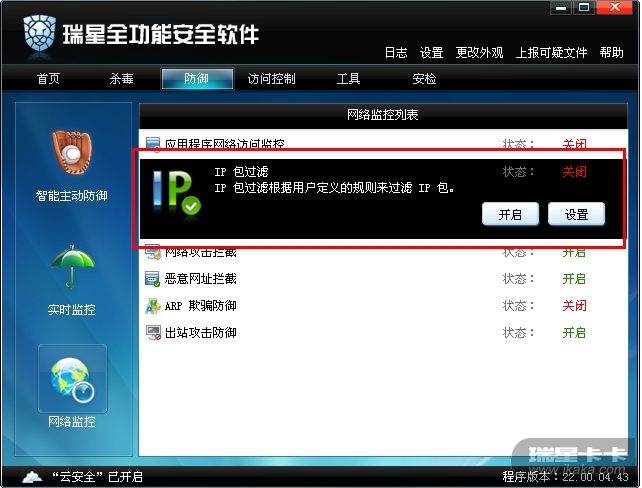
Task: Click IP 包过滤 description text
Action: click(x=335, y=188)
